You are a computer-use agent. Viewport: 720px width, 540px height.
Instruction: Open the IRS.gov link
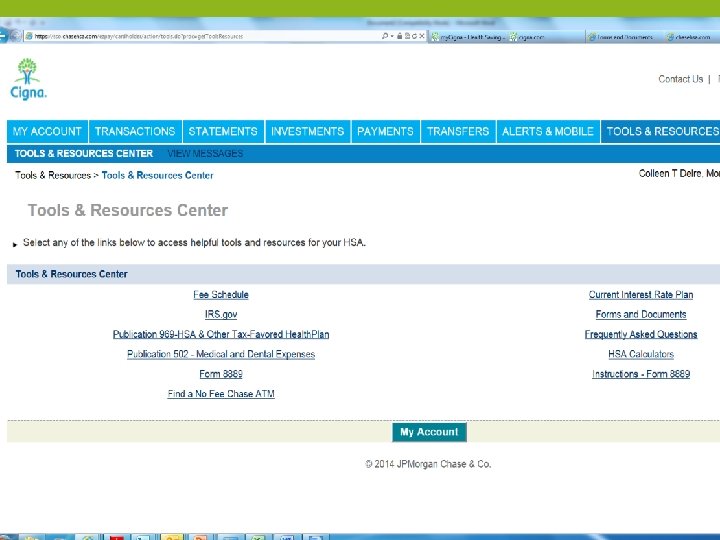tap(221, 315)
